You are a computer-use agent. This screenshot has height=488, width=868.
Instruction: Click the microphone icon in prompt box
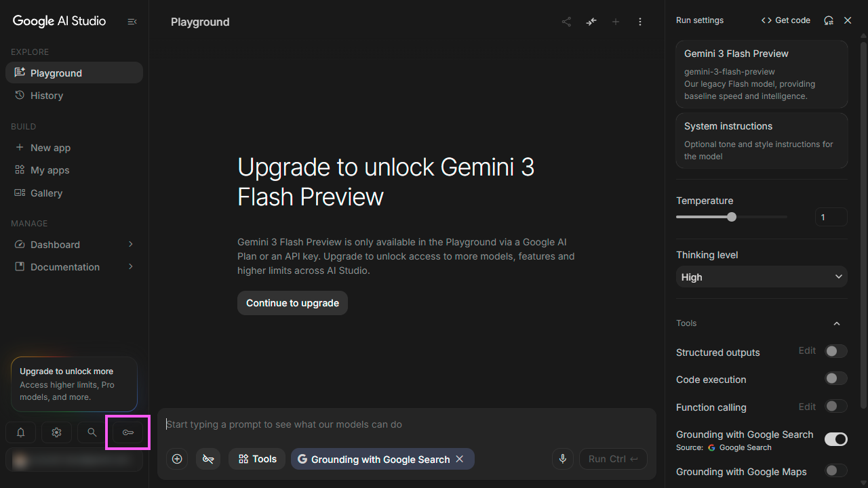point(562,459)
